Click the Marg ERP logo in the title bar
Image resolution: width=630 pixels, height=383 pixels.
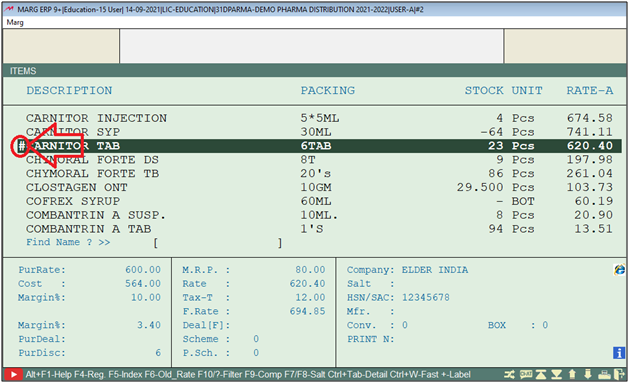9,9
